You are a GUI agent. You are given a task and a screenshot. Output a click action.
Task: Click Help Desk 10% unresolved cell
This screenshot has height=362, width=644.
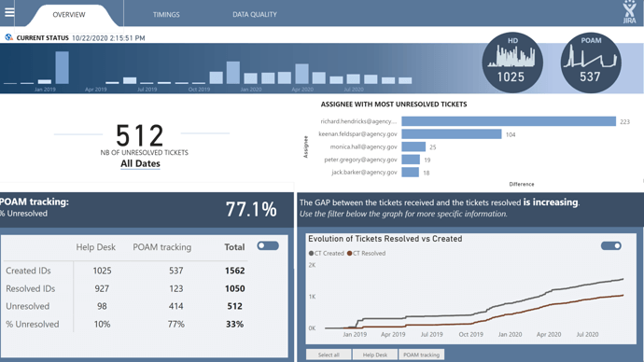(102, 325)
